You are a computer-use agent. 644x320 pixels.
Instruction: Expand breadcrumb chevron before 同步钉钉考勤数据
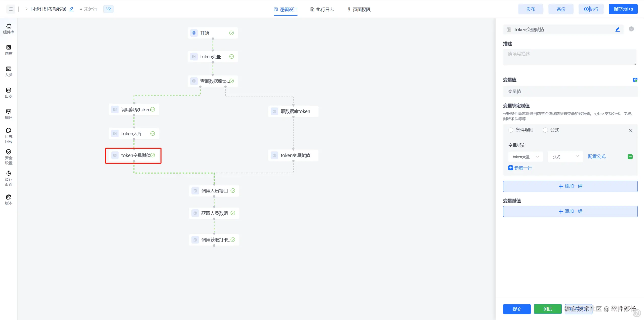coord(26,9)
